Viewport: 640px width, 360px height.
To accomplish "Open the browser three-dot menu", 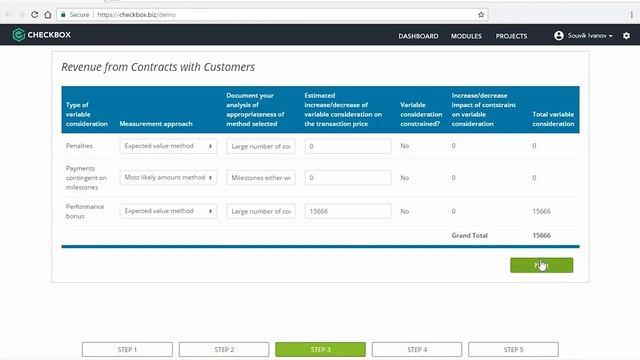I will click(631, 15).
